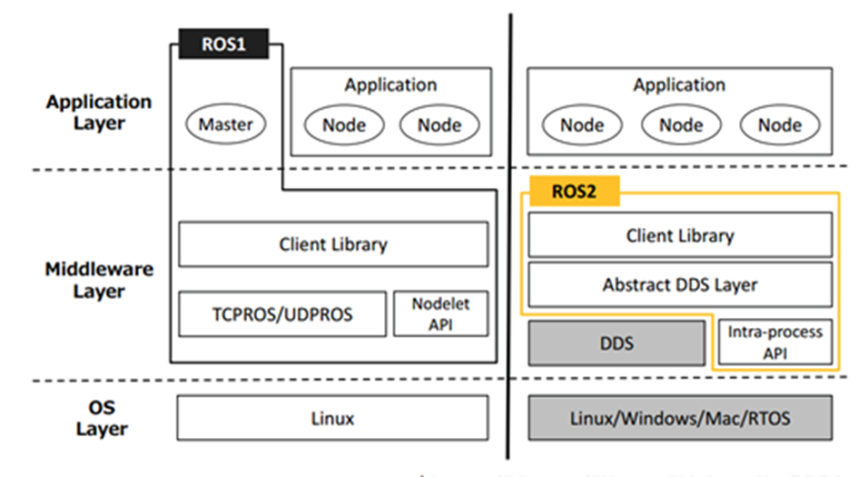Click the "Application Layer" heading

[x=99, y=112]
